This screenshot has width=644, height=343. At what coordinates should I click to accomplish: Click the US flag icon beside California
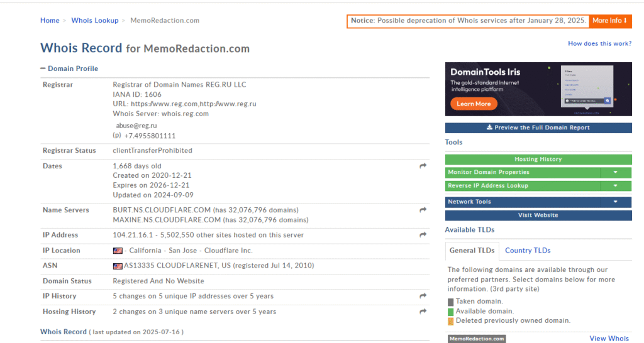point(118,251)
